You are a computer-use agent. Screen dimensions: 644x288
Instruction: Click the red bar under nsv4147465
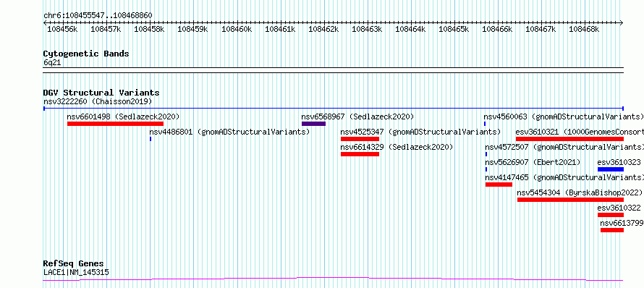(x=499, y=185)
